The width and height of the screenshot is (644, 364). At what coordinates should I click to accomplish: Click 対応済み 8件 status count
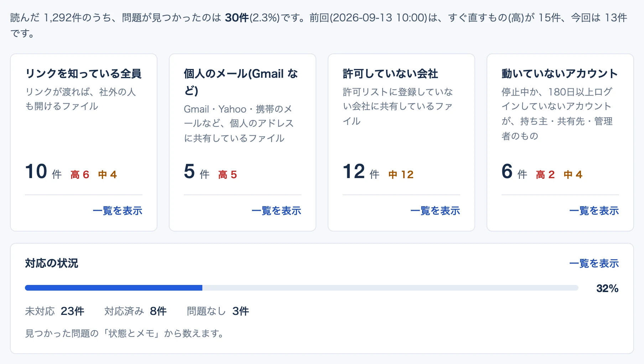tap(135, 311)
